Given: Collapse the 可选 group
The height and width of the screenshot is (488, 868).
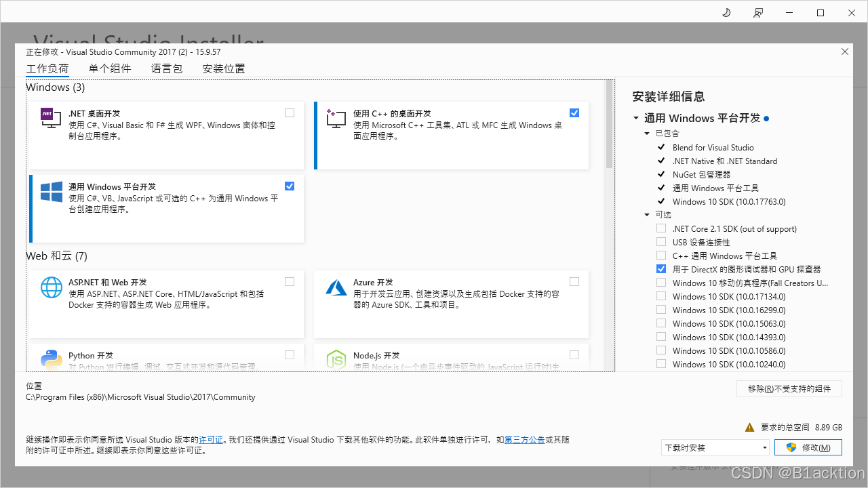Looking at the screenshot, I should 647,215.
